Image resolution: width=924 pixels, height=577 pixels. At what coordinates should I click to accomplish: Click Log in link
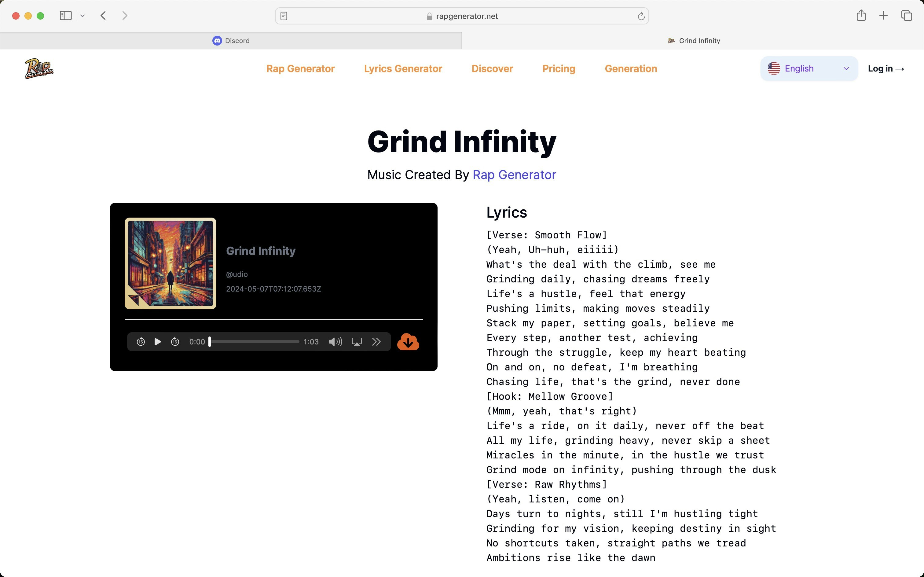click(886, 69)
